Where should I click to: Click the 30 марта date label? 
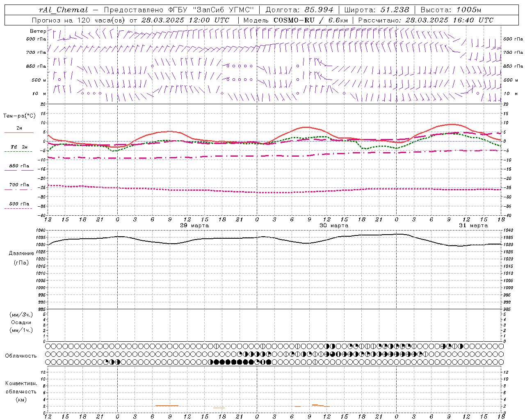click(334, 226)
